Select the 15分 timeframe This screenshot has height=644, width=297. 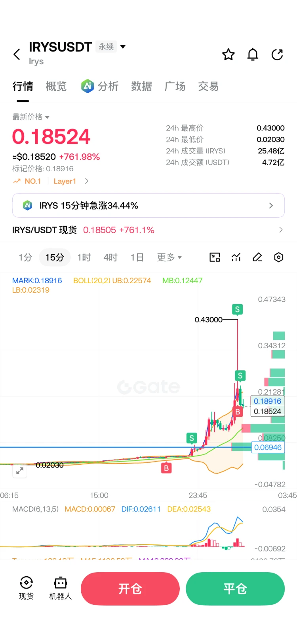coord(55,257)
